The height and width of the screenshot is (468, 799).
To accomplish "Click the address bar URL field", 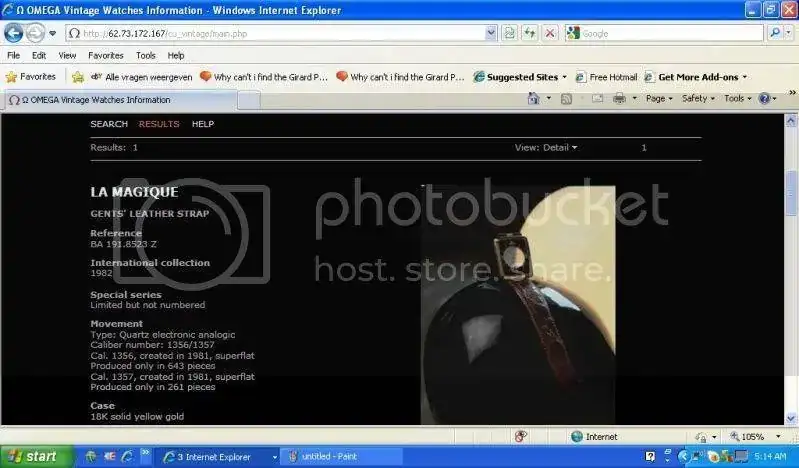I will click(275, 34).
